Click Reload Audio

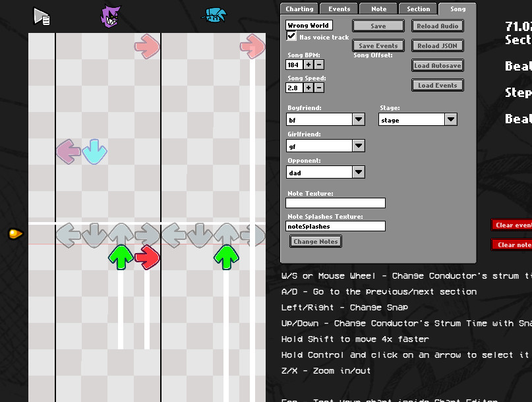(438, 26)
